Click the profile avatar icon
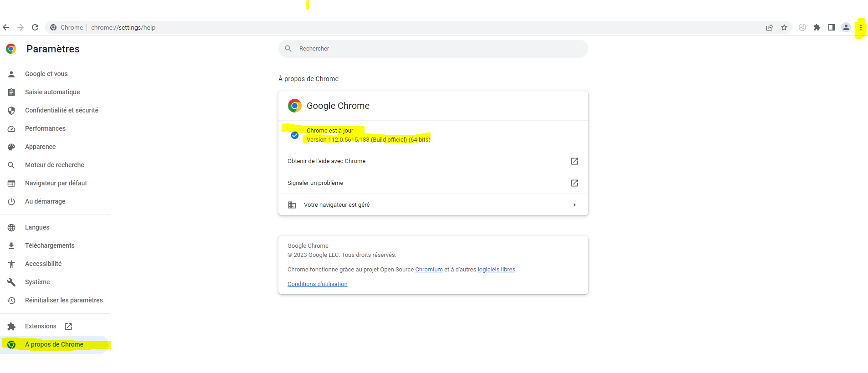This screenshot has width=868, height=373. pos(846,27)
